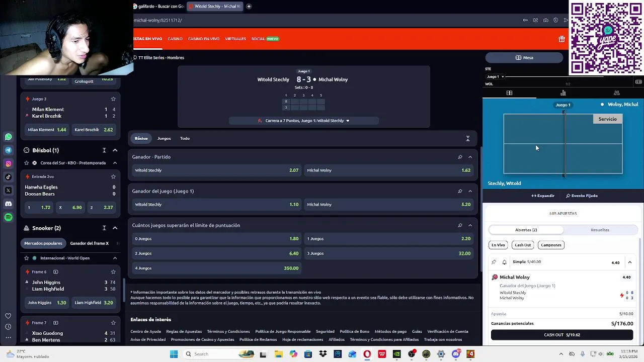Image resolution: width=644 pixels, height=362 pixels.
Task: Pin the Cuántos juegos superarán market
Action: 460,225
